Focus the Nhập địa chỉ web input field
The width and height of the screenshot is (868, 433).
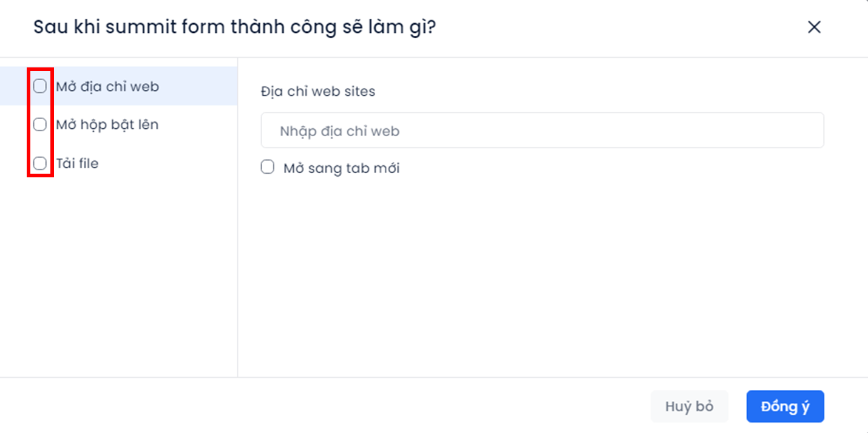point(542,130)
